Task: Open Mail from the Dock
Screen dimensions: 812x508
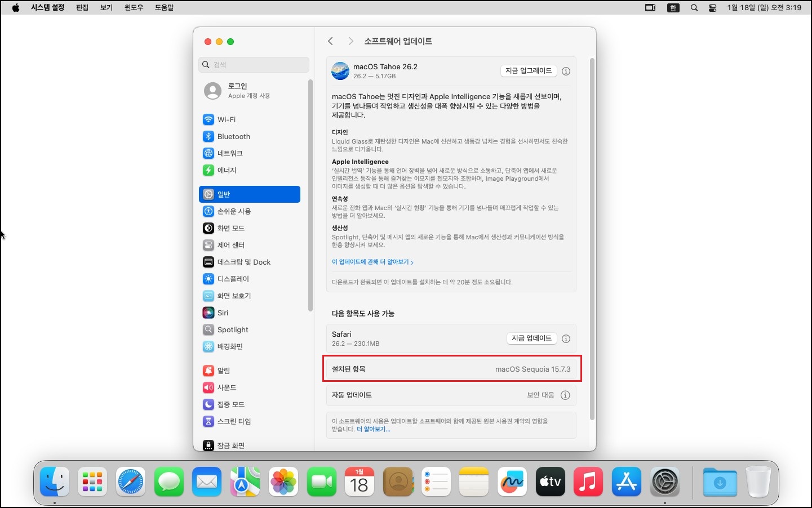Action: [x=207, y=482]
